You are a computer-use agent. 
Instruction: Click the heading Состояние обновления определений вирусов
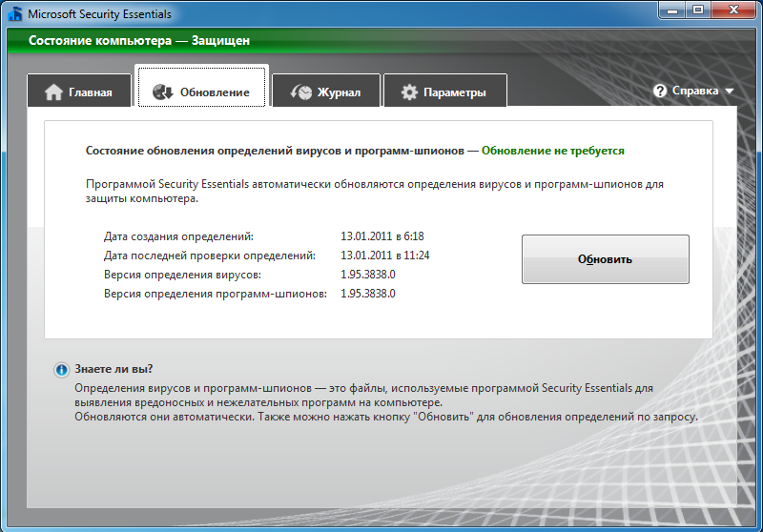[275, 151]
